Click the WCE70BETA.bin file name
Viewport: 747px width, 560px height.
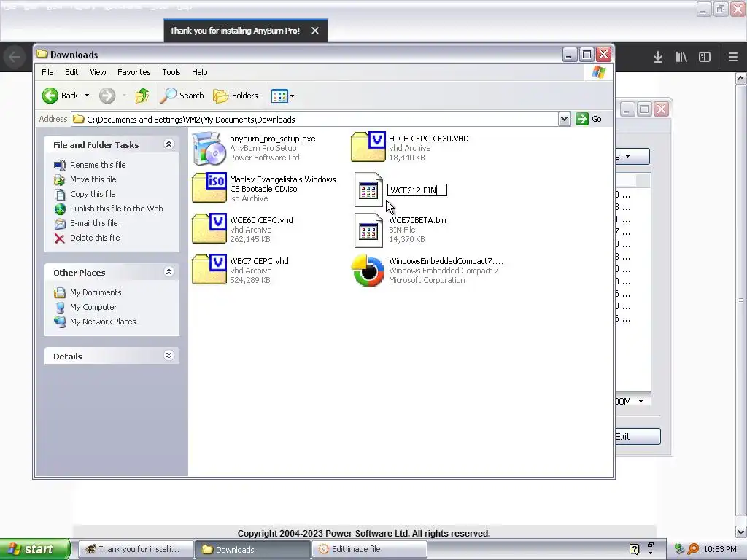(x=417, y=220)
